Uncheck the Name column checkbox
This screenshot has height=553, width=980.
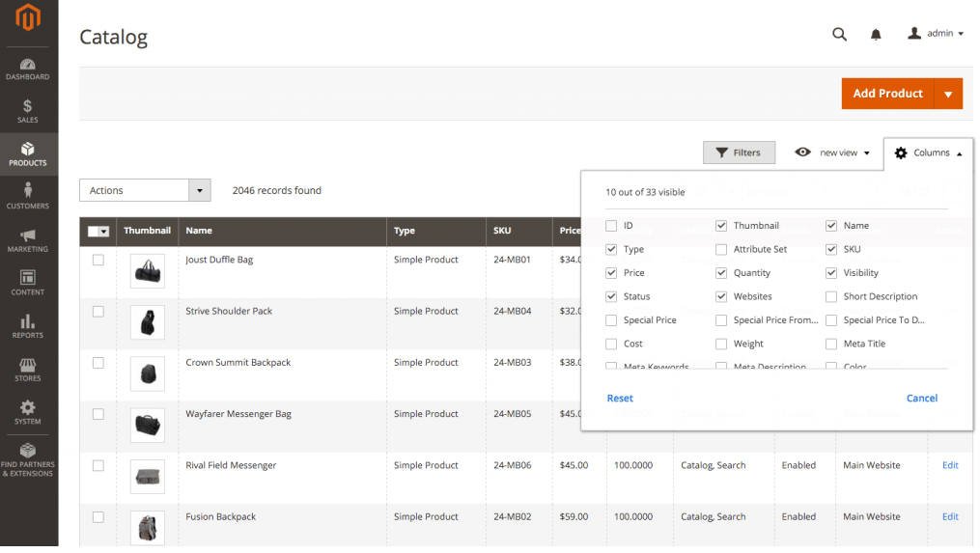click(831, 226)
